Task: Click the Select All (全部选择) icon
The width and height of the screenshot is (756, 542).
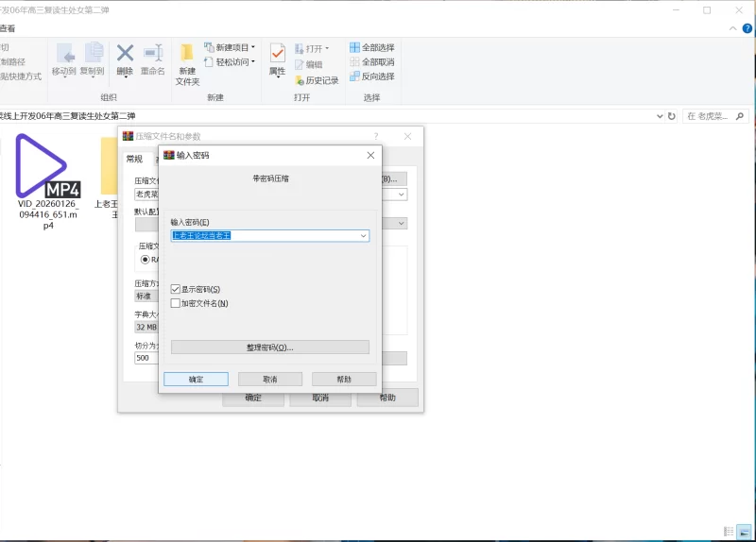Action: tap(354, 47)
